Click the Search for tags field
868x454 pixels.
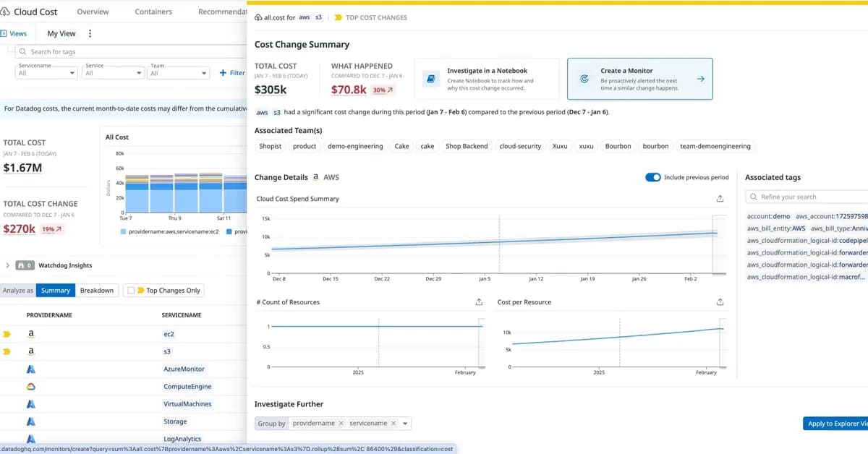point(132,52)
